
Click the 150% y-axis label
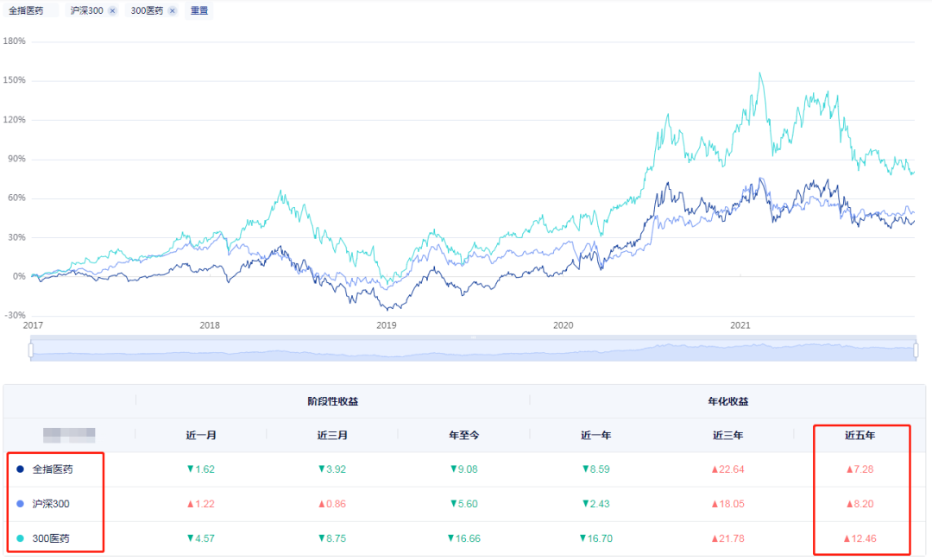coord(15,80)
